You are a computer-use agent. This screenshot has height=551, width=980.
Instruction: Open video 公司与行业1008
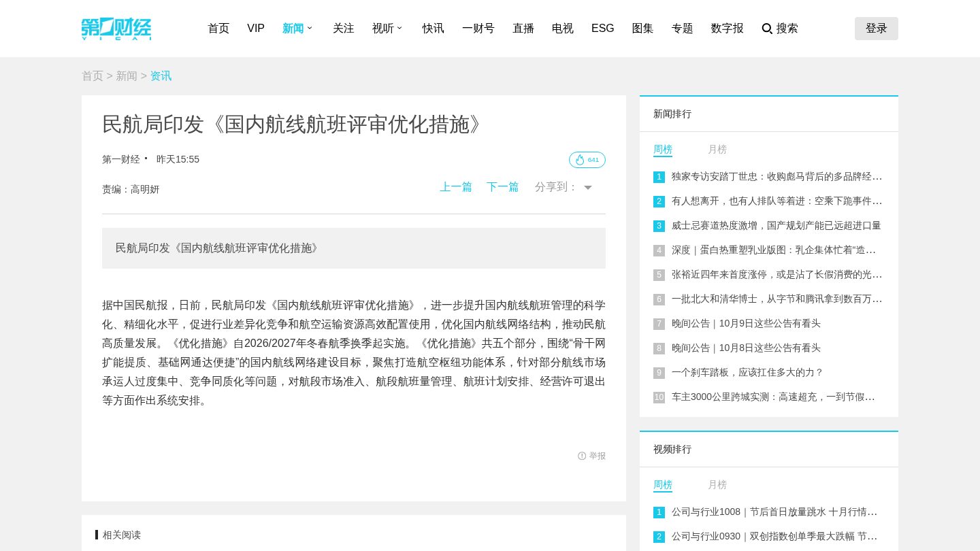coord(774,512)
